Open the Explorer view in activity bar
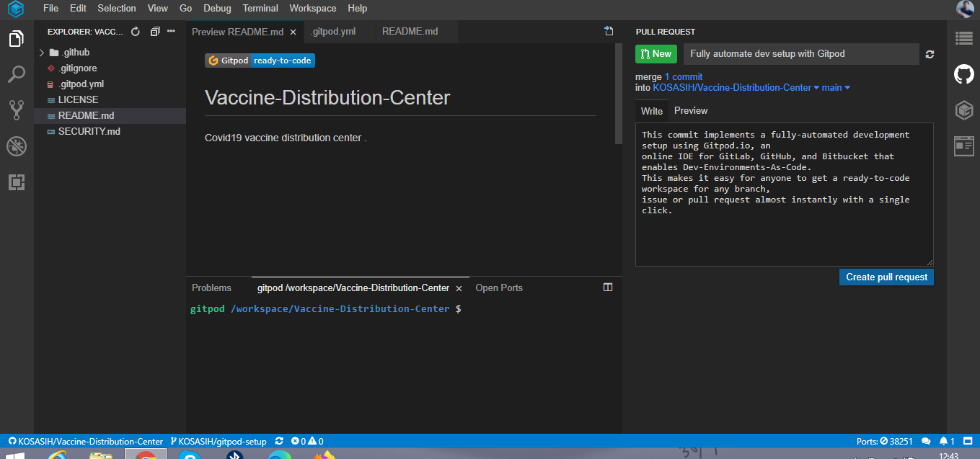 (x=16, y=39)
